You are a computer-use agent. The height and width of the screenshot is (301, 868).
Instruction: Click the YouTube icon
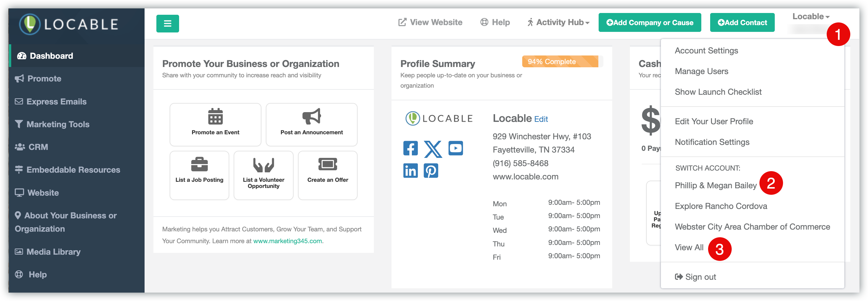[x=456, y=148]
